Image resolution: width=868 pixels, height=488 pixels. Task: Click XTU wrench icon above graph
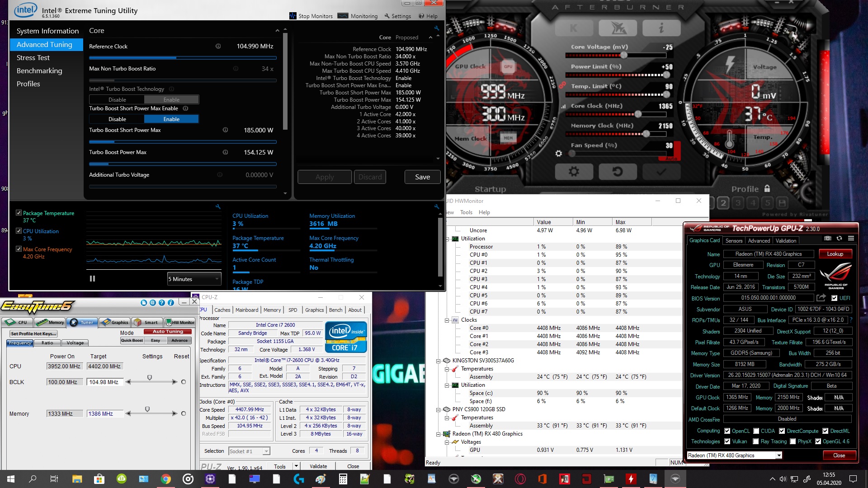pos(218,206)
